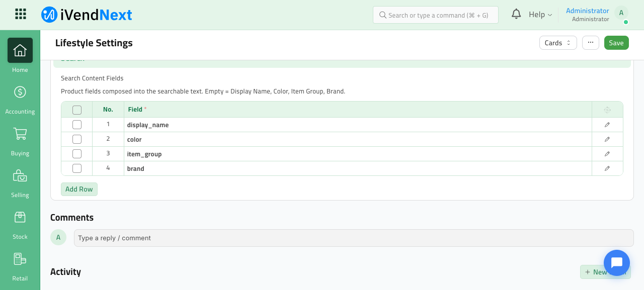This screenshot has width=644, height=290.
Task: Edit the color row pencil icon
Action: coord(607,139)
